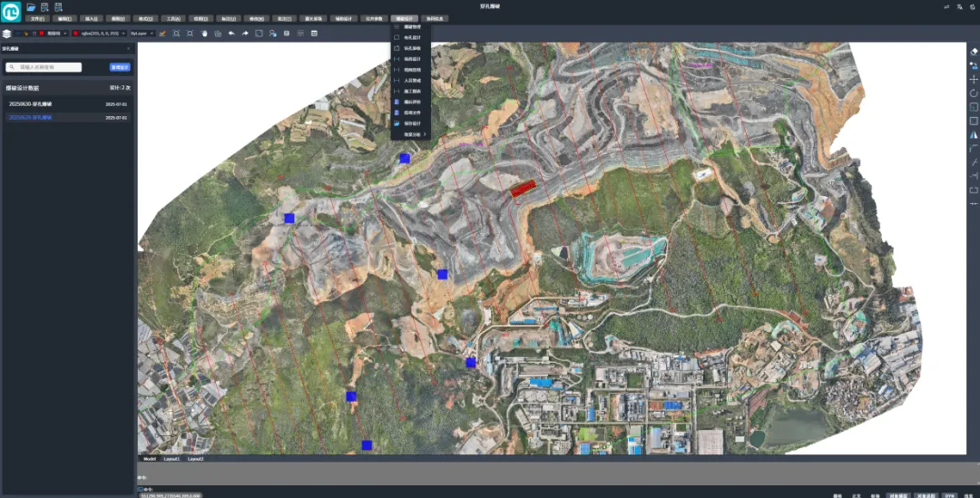Click the name search input field

pyautogui.click(x=45, y=67)
